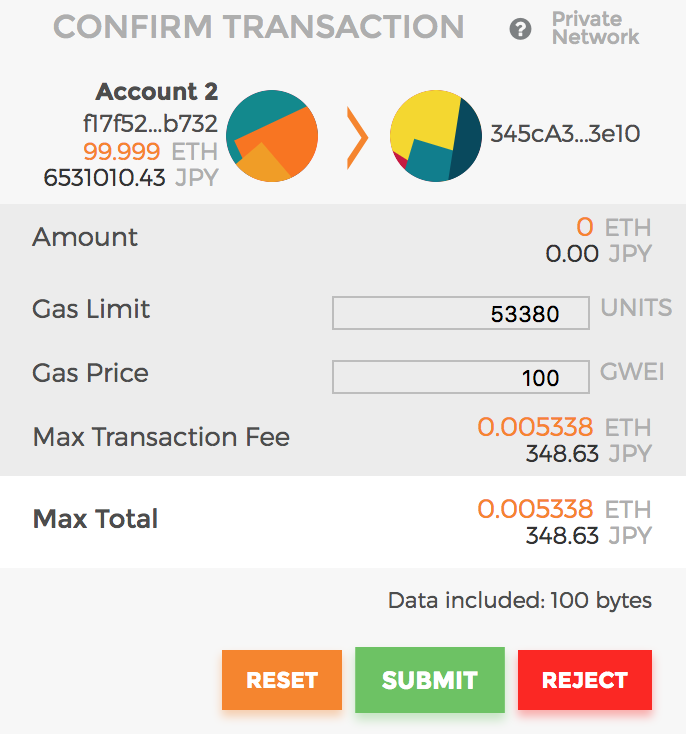The image size is (686, 734).
Task: Click the Data included 100 bytes text
Action: coord(519,601)
